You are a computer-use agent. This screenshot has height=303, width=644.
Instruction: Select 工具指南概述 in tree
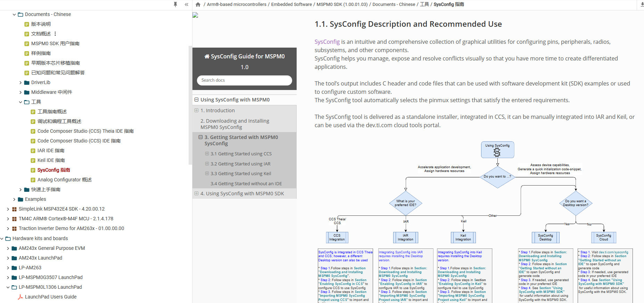coord(52,112)
